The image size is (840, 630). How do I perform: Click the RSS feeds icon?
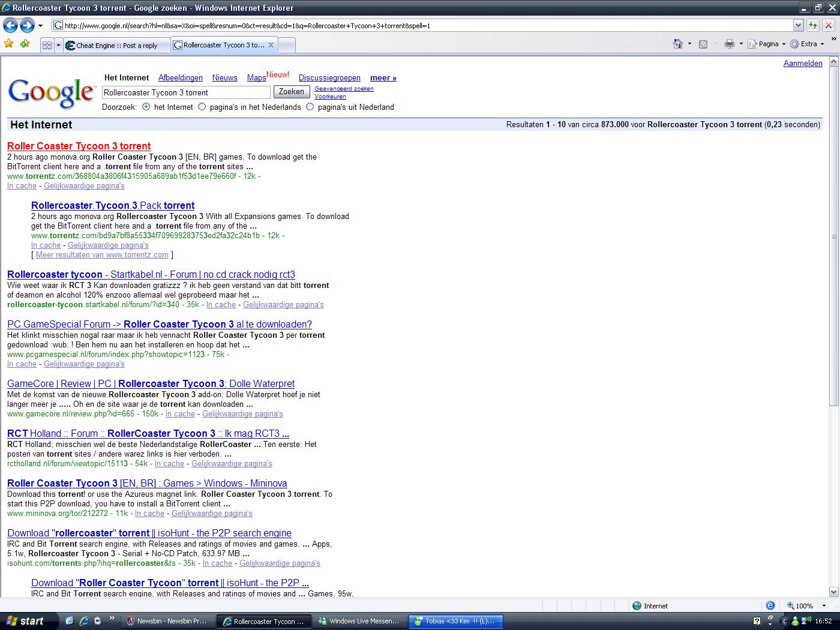703,44
